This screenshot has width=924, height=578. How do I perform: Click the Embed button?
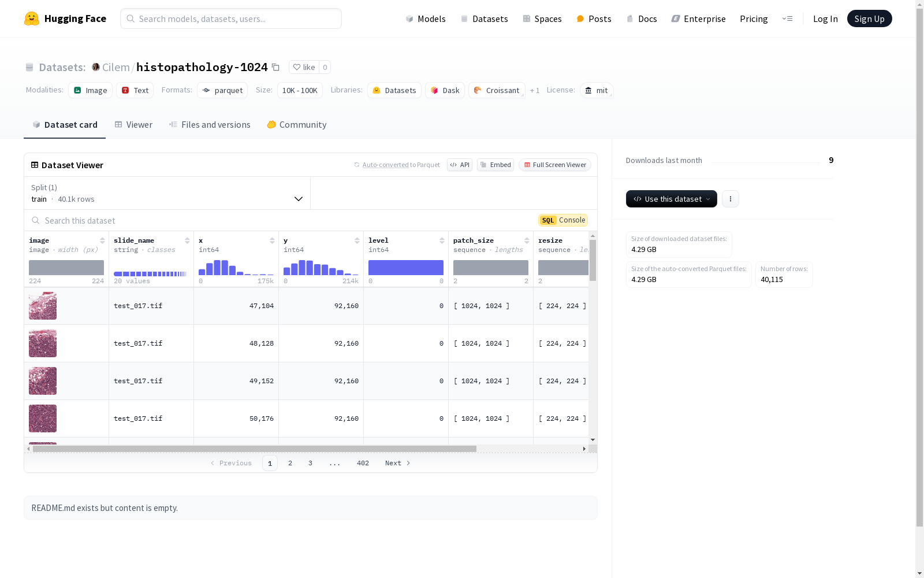click(x=495, y=165)
